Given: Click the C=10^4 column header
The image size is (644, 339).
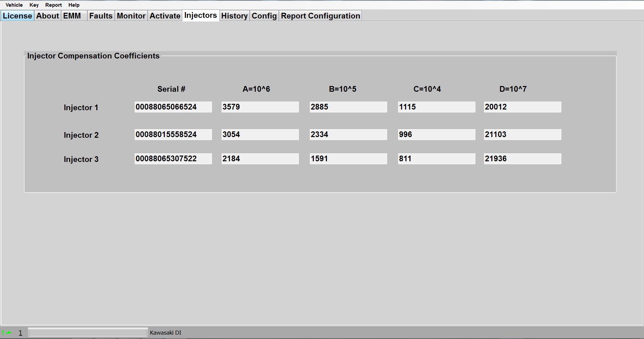Looking at the screenshot, I should tap(427, 89).
